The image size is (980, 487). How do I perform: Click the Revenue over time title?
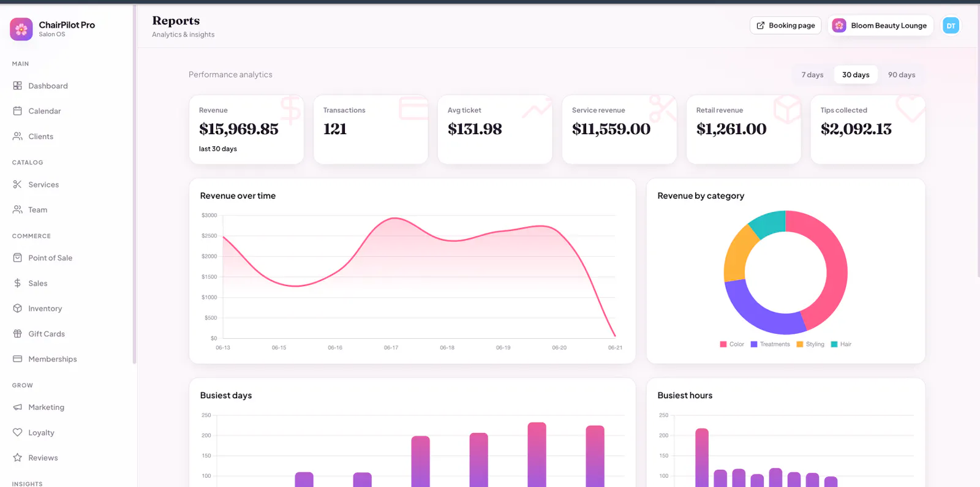point(238,196)
